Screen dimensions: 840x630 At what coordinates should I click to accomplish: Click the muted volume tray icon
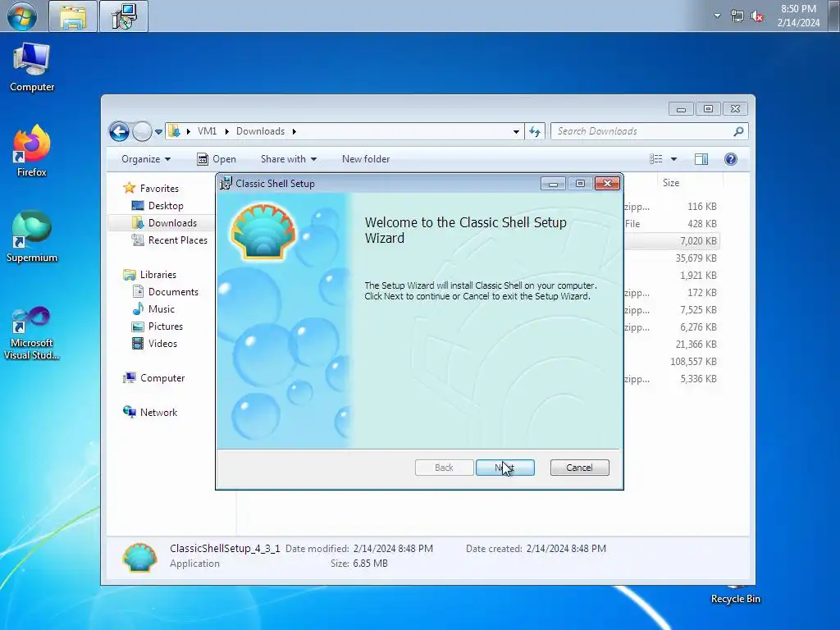click(x=757, y=16)
